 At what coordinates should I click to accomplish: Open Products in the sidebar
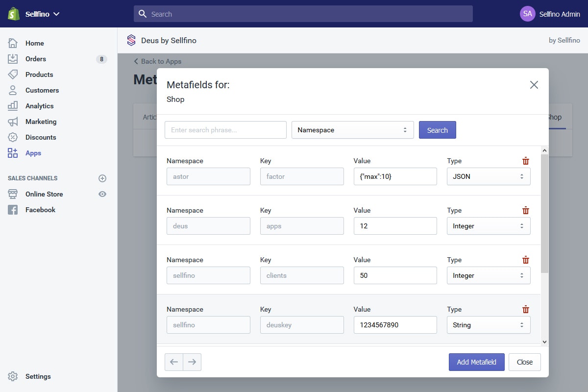point(39,74)
